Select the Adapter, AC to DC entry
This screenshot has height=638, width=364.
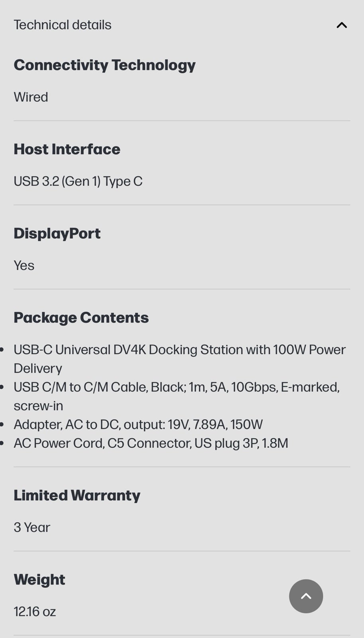coord(138,424)
